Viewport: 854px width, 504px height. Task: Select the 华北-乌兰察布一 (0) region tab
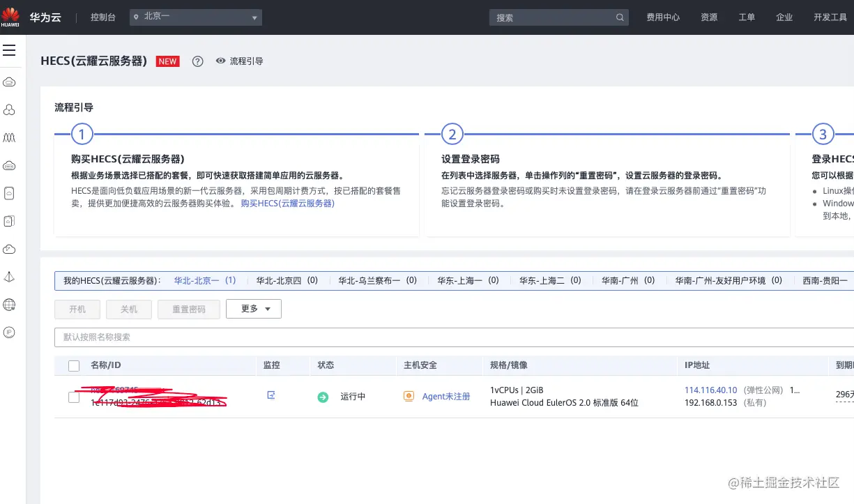pos(378,280)
